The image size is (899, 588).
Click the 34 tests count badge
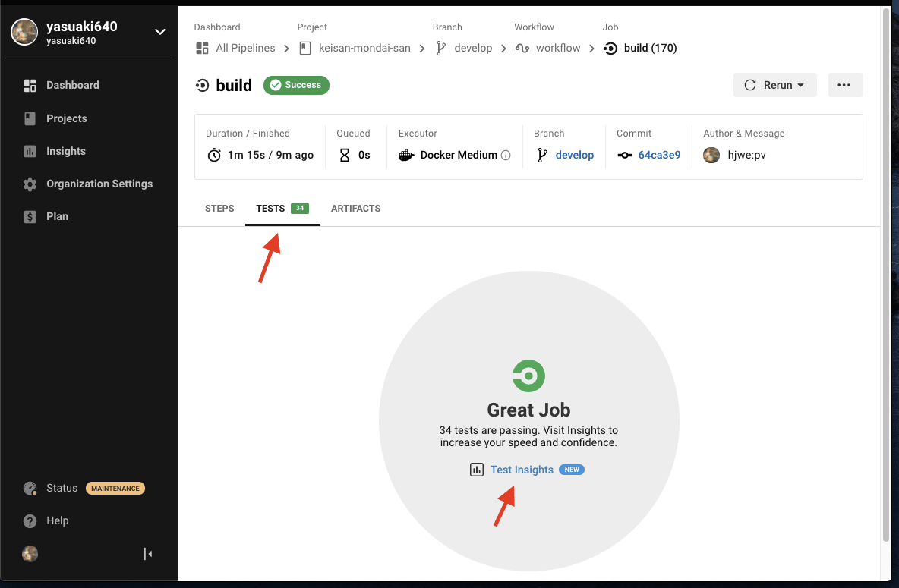(x=300, y=209)
